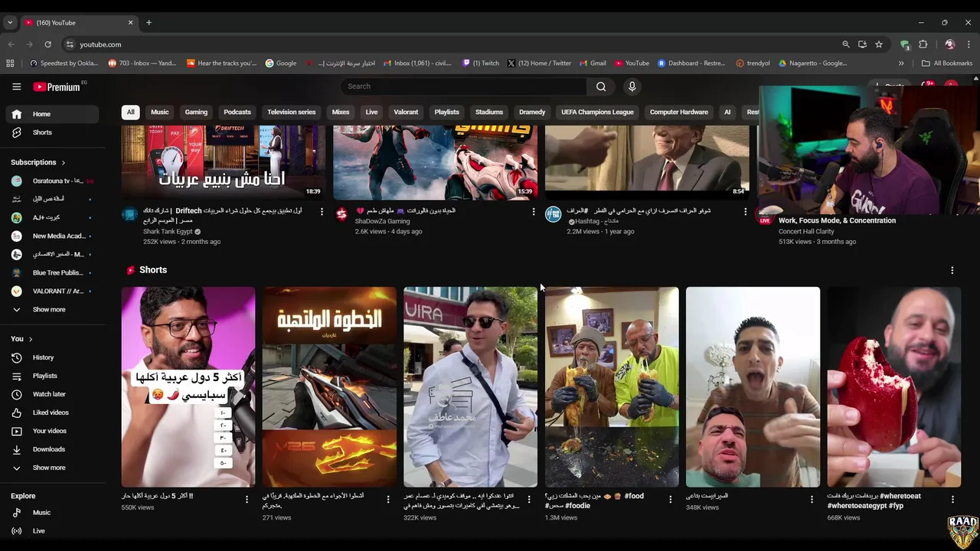Play the sandwich #food short thumbnail
The height and width of the screenshot is (551, 980).
pos(612,387)
